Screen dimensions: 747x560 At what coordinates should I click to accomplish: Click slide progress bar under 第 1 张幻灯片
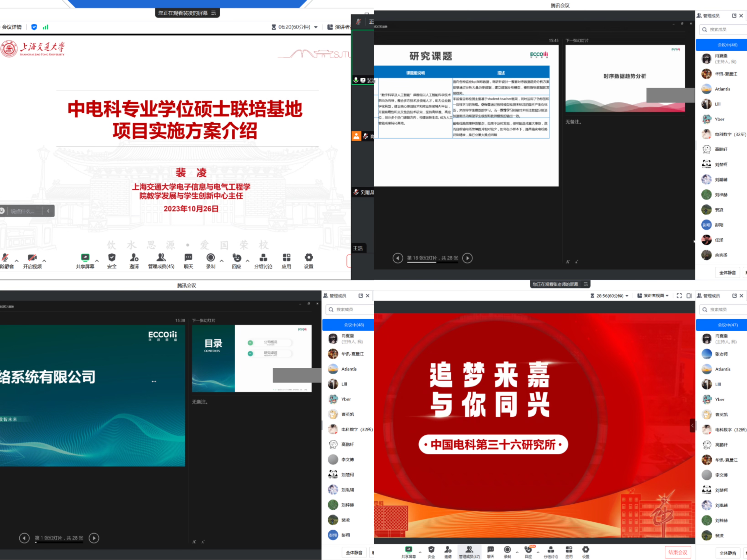pyautogui.click(x=59, y=542)
